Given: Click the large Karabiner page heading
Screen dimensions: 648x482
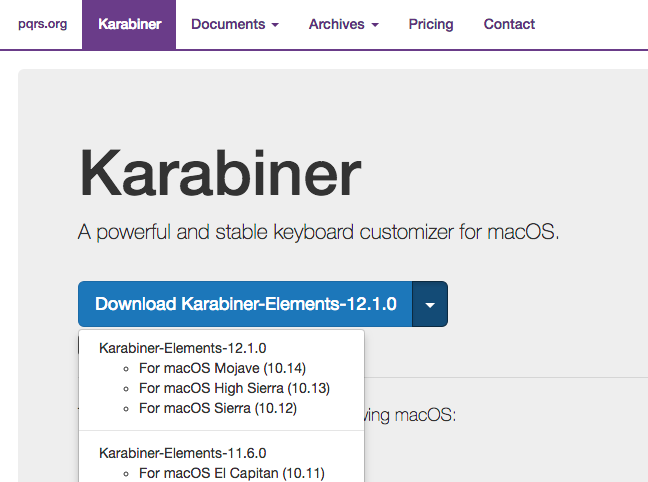Looking at the screenshot, I should click(219, 173).
